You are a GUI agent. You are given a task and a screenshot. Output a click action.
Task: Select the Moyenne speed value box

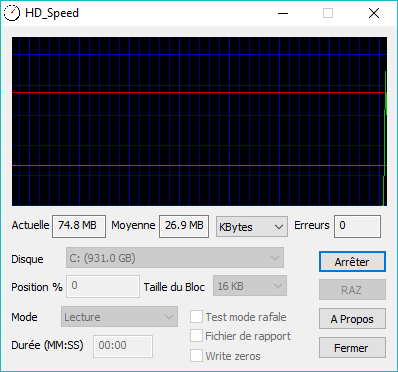point(184,226)
